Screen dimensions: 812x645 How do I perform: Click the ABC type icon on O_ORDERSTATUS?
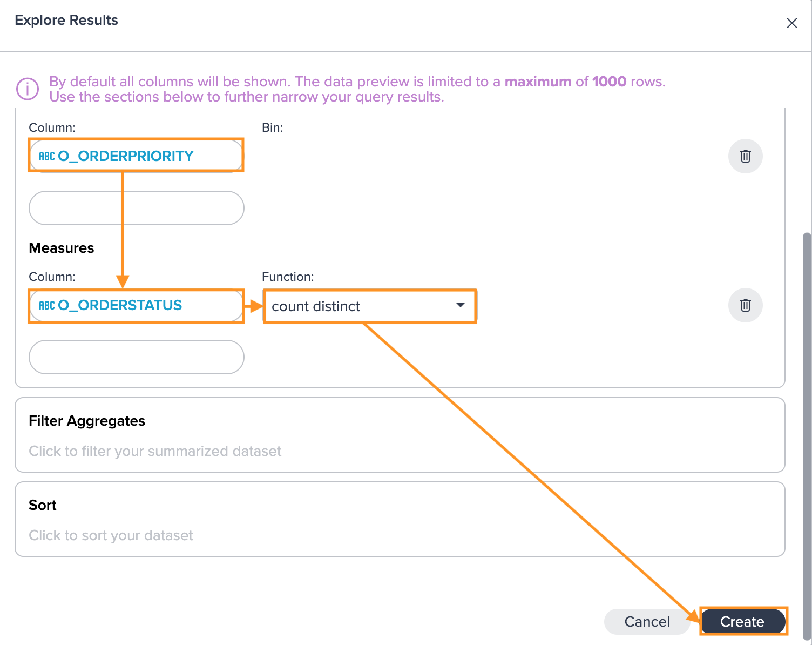(x=47, y=306)
